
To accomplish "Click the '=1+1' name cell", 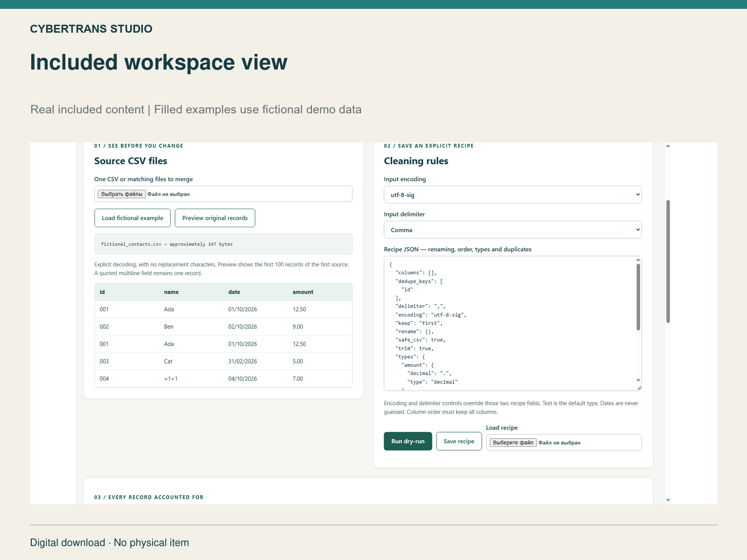I will coord(171,378).
